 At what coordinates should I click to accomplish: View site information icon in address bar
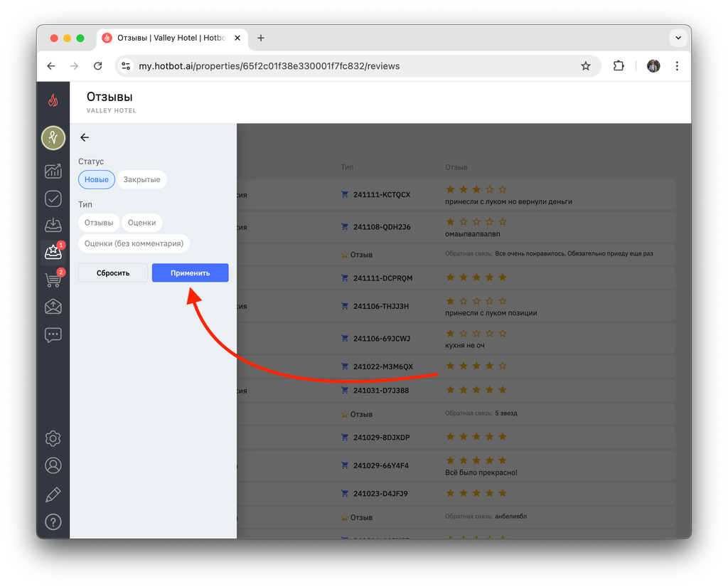[126, 66]
